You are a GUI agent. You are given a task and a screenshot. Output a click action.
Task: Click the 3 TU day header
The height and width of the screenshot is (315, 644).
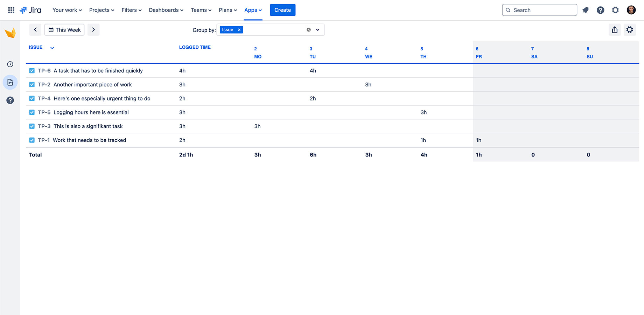pyautogui.click(x=313, y=52)
